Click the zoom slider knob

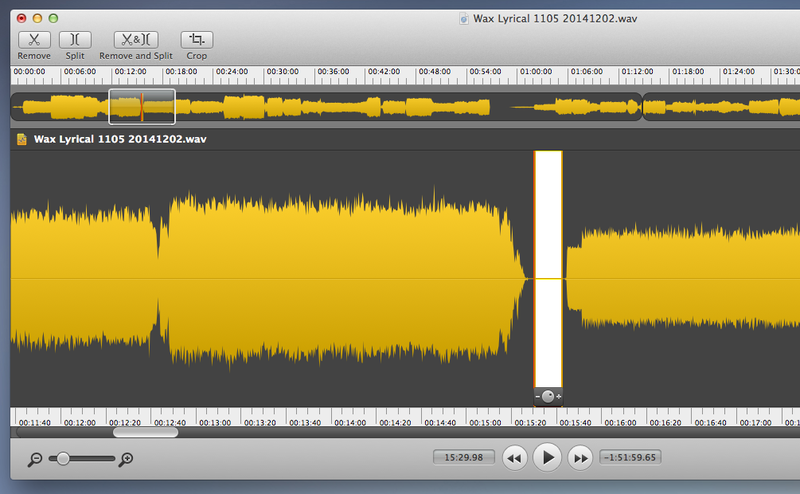tap(63, 458)
